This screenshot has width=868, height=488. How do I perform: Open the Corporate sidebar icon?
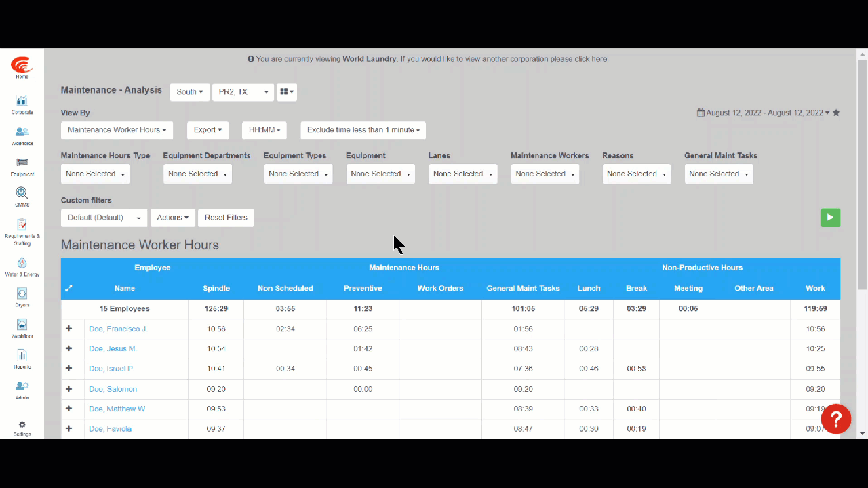point(22,104)
